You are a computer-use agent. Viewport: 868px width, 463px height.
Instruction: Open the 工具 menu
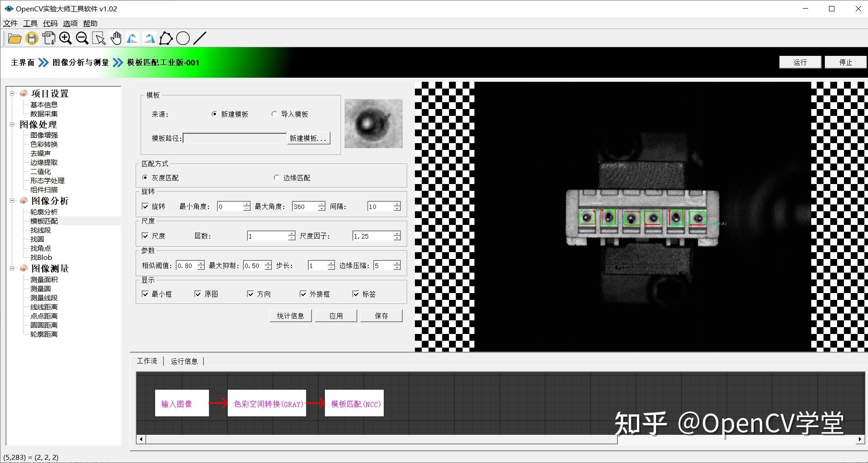click(x=30, y=23)
